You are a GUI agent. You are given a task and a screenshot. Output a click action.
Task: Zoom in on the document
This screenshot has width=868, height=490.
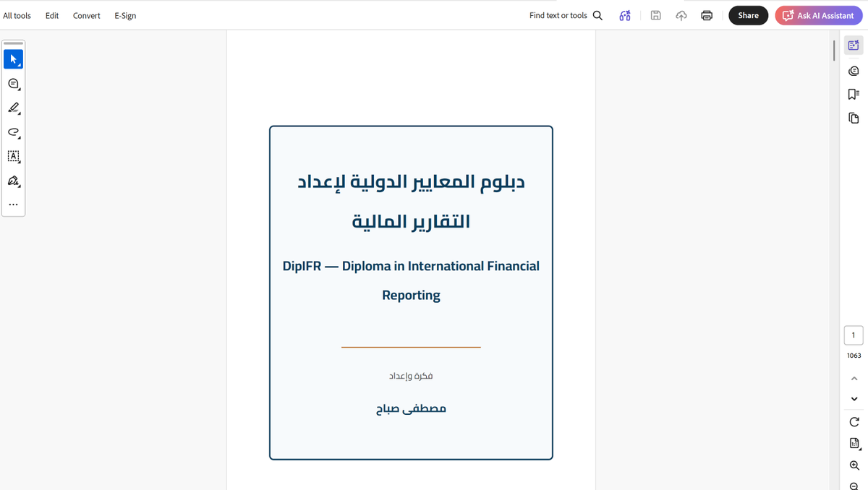tap(854, 465)
